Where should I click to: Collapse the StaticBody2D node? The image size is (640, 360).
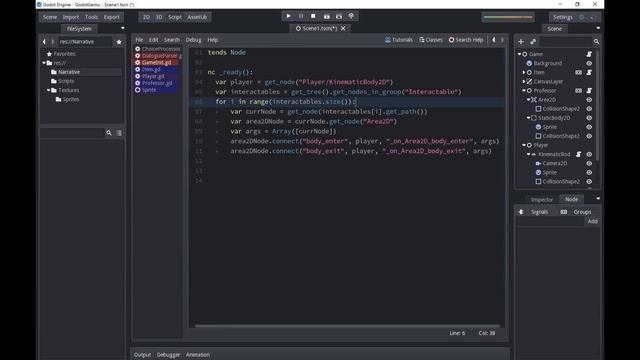tap(529, 118)
